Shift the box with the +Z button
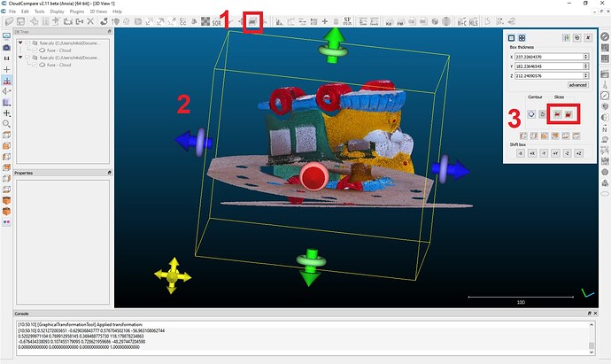 click(579, 153)
